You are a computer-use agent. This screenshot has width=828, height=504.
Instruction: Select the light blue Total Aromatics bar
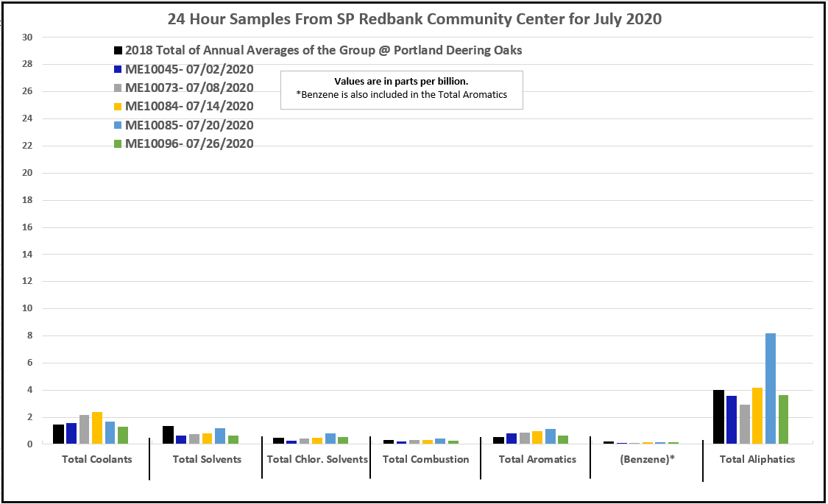(551, 436)
